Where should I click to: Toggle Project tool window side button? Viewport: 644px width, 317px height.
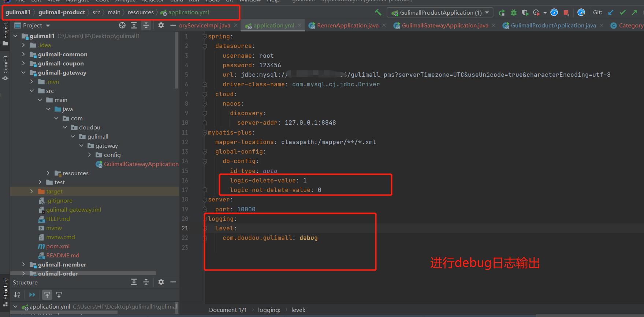pos(5,34)
